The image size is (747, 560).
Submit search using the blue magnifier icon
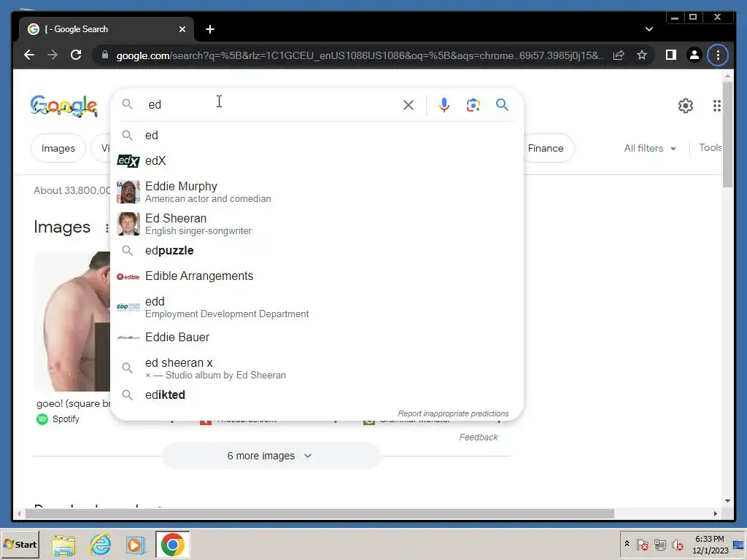tap(502, 105)
